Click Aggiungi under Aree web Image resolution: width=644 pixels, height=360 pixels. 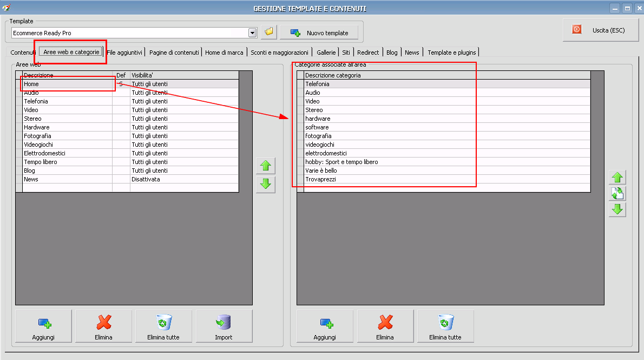43,326
